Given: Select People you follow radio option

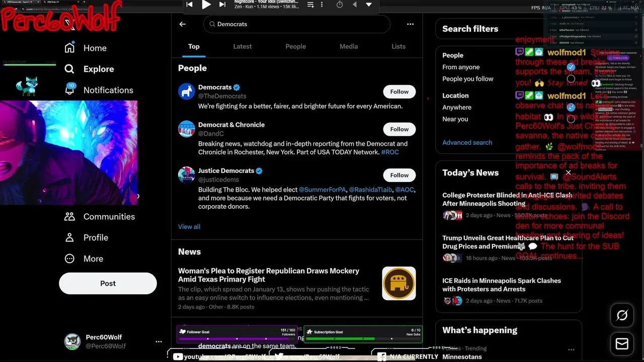Looking at the screenshot, I should [x=571, y=79].
